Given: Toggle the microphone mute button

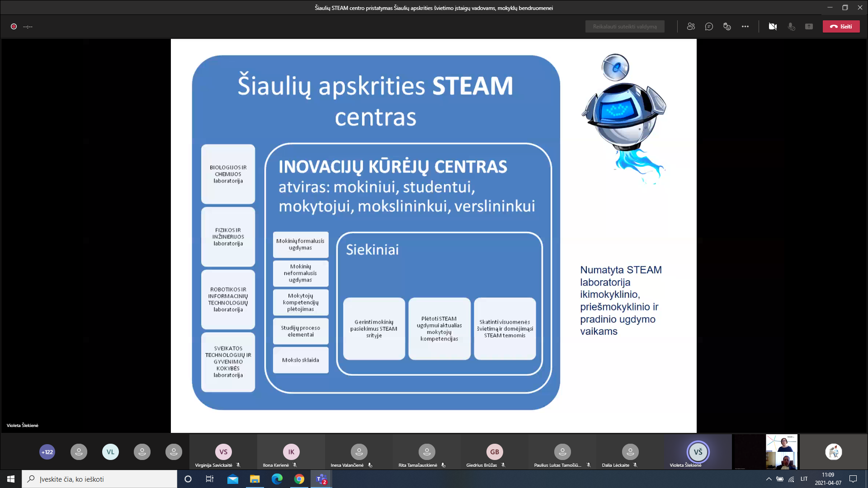Looking at the screenshot, I should coord(791,27).
